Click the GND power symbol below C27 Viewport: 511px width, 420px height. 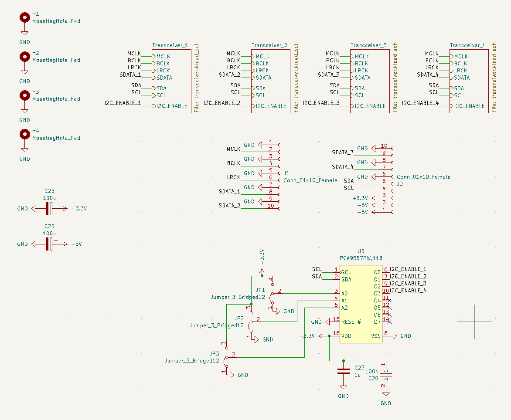pyautogui.click(x=344, y=387)
